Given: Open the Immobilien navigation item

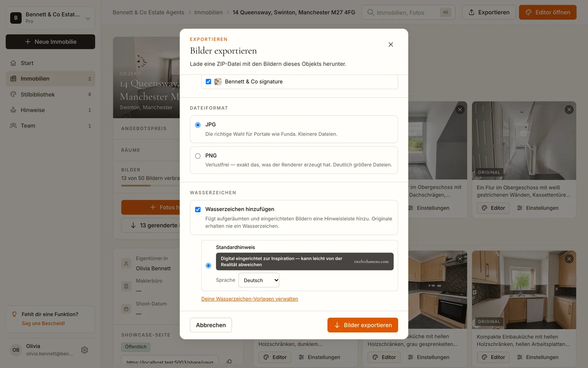Looking at the screenshot, I should [x=51, y=79].
